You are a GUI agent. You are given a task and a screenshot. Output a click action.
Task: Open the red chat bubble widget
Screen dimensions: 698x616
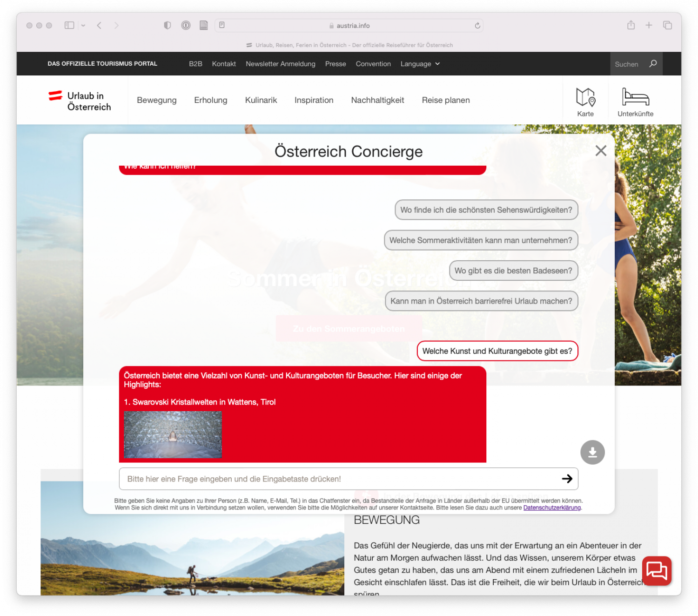(x=657, y=571)
